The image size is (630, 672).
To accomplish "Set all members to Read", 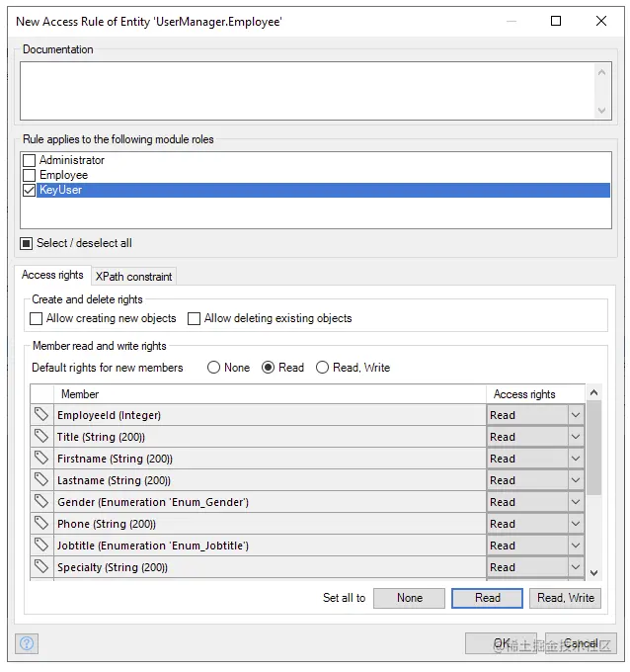I will click(488, 598).
